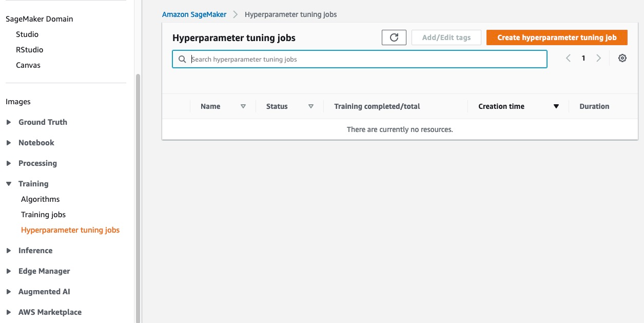Viewport: 644px width, 323px height.
Task: Sort by Creation time using its arrow
Action: [556, 106]
